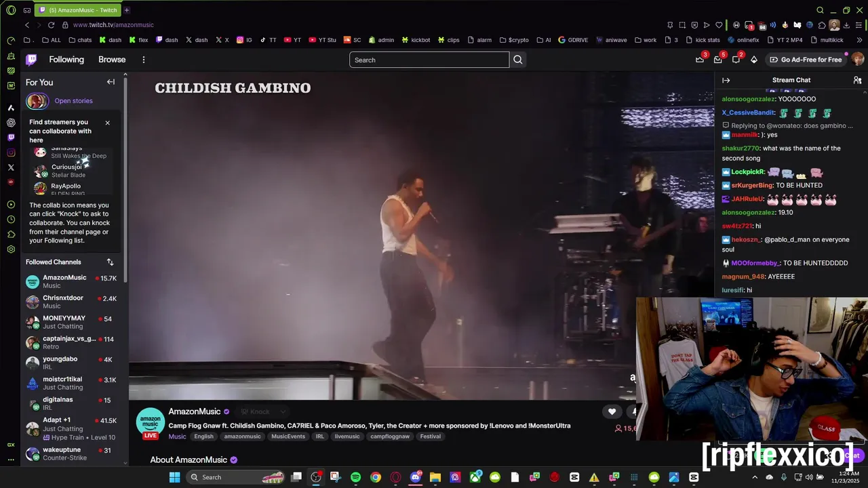Screen dimensions: 868x488
Task: Click the AmazonMusic channel avatar
Action: [150, 422]
